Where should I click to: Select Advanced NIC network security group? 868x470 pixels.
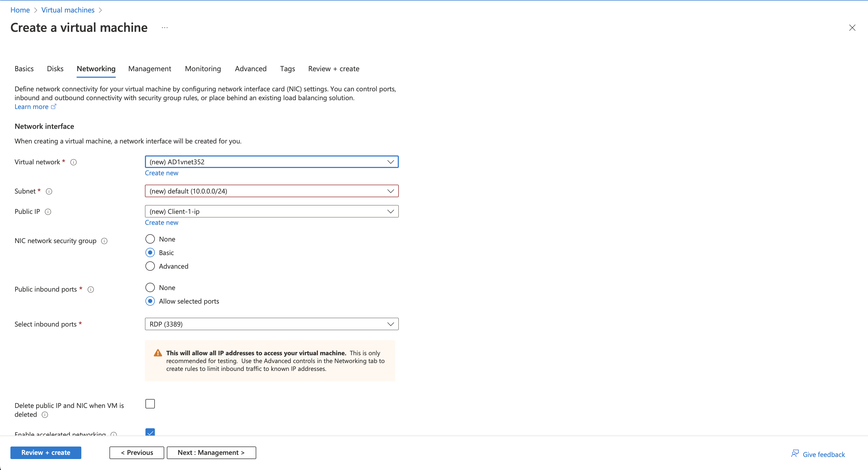[x=150, y=266]
